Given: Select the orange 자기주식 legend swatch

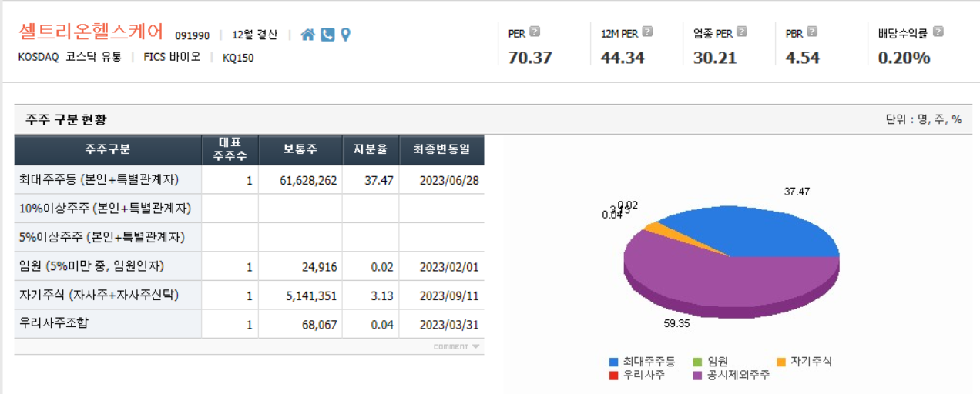Looking at the screenshot, I should pyautogui.click(x=781, y=362).
